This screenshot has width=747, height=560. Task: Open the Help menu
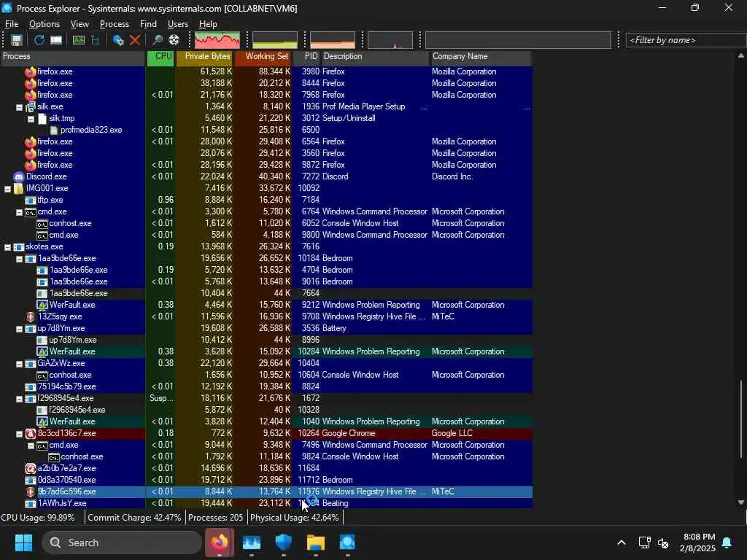(208, 24)
